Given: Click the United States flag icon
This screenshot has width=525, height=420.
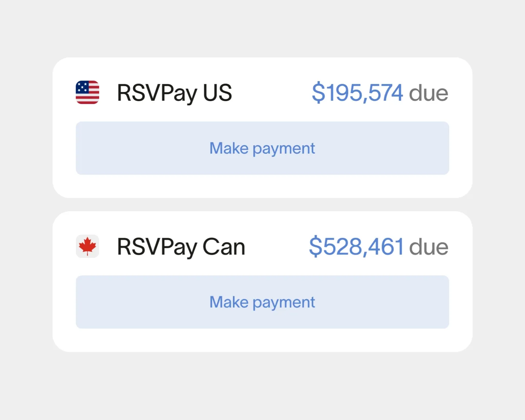Looking at the screenshot, I should coord(87,92).
